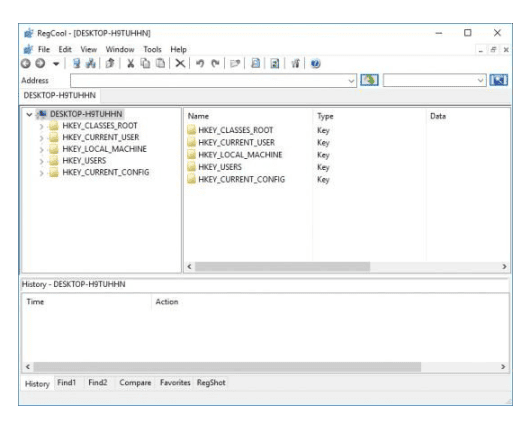This screenshot has height=421, width=530.
Task: Switch to the Favorites tab
Action: 175,383
